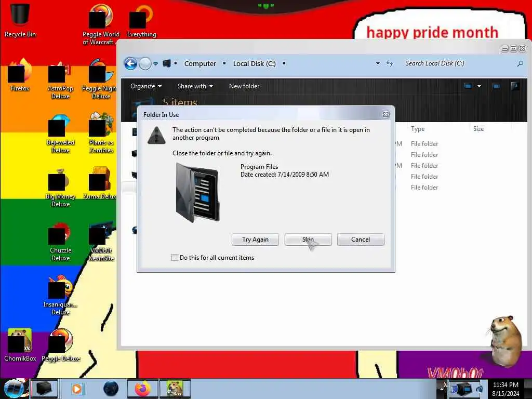
Task: Show hidden system tray icons
Action: click(x=442, y=388)
